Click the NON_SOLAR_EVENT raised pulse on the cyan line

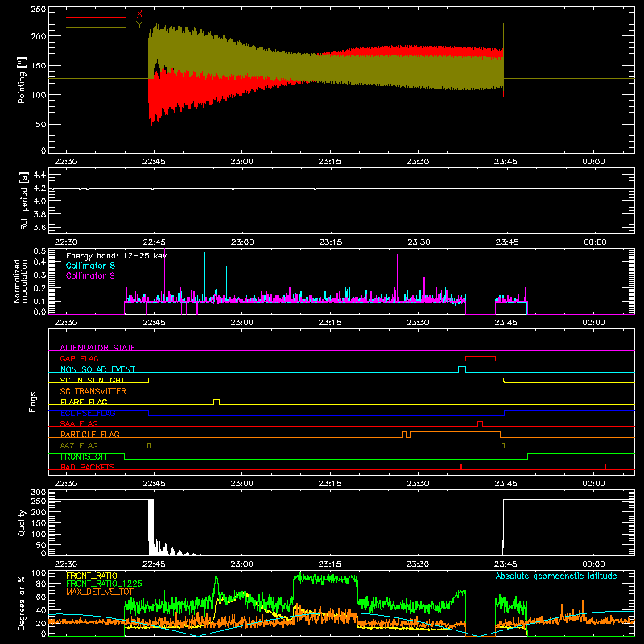click(462, 369)
